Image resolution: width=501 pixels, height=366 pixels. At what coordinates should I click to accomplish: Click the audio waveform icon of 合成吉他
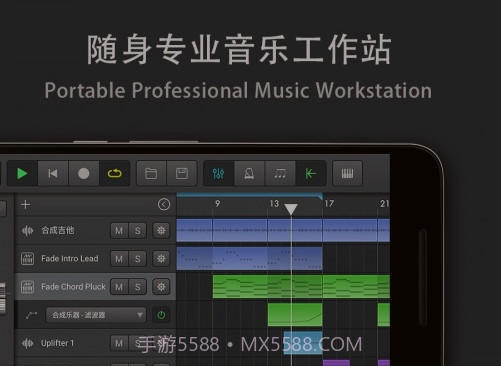coord(27,230)
